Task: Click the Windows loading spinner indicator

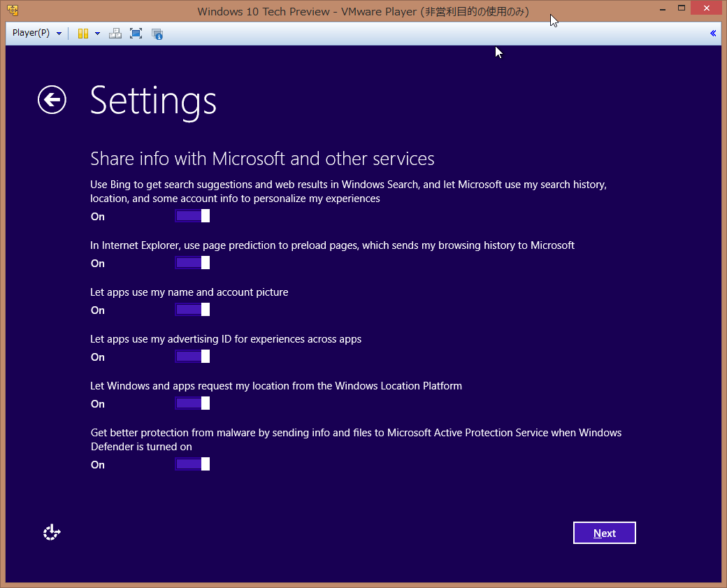Action: tap(52, 533)
